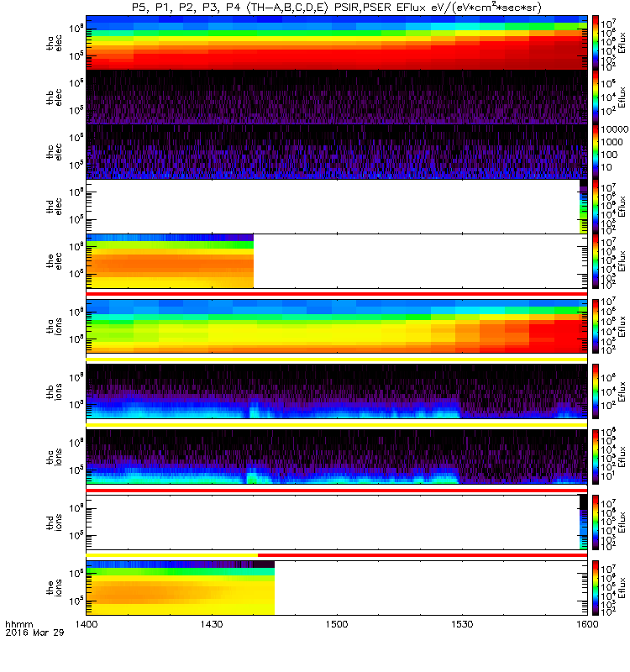Select the color bar beside tha ions panel
This screenshot has height=672, width=630.
click(596, 326)
